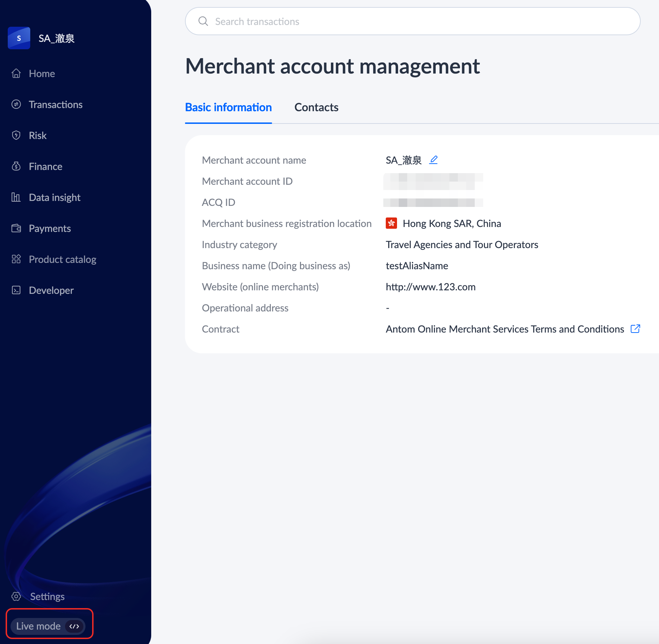Click the Risk shield icon
Viewport: 659px width, 644px height.
pos(16,135)
